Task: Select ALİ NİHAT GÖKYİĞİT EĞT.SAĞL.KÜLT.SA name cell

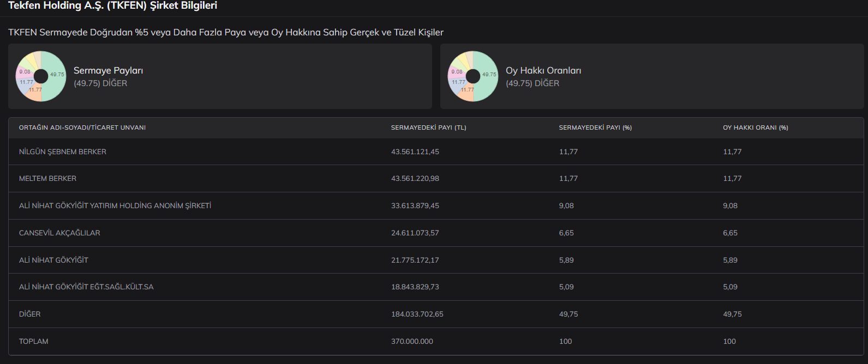Action: tap(86, 287)
